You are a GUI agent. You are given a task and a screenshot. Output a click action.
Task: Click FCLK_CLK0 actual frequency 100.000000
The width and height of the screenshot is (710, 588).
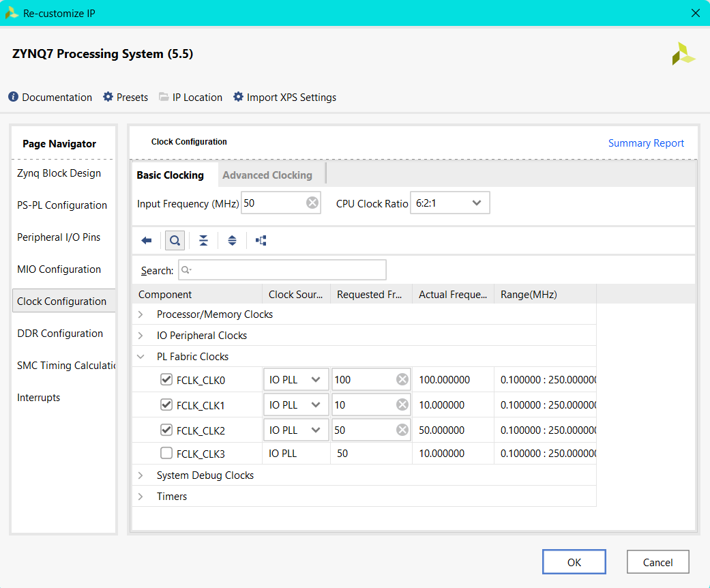pos(444,380)
